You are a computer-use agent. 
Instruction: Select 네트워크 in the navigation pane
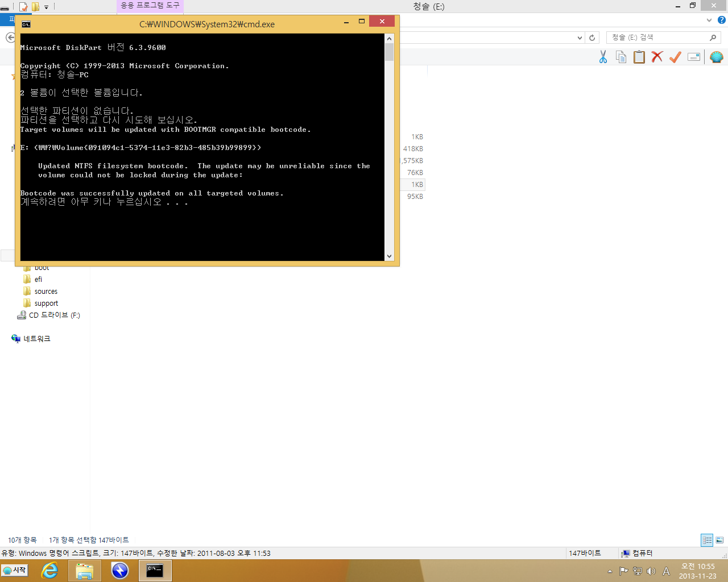coord(36,339)
